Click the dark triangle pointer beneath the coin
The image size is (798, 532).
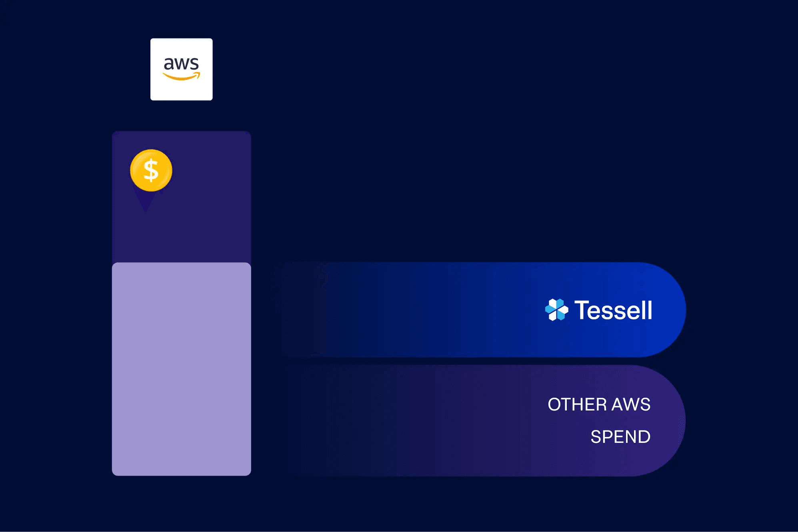[146, 201]
